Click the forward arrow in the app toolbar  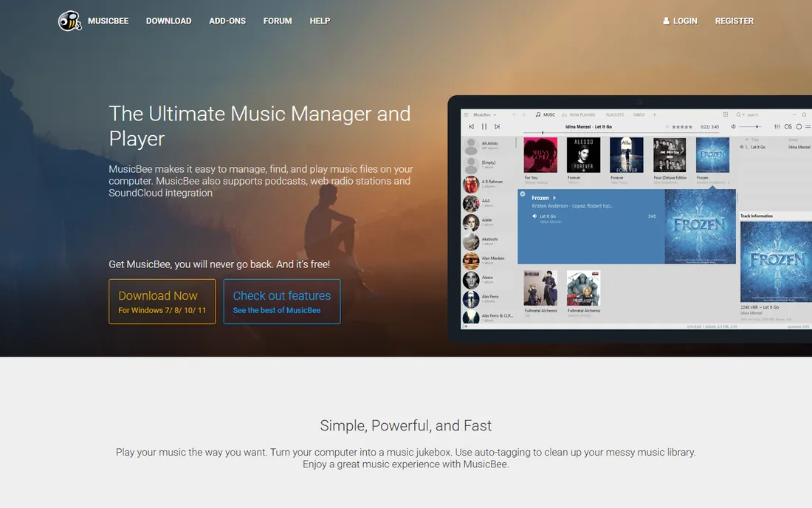(x=523, y=114)
